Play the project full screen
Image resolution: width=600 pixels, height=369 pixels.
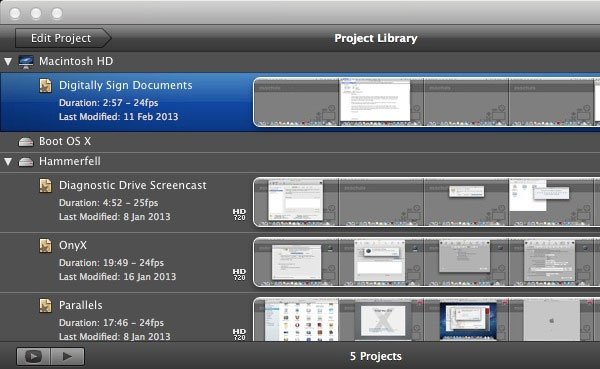coord(33,356)
